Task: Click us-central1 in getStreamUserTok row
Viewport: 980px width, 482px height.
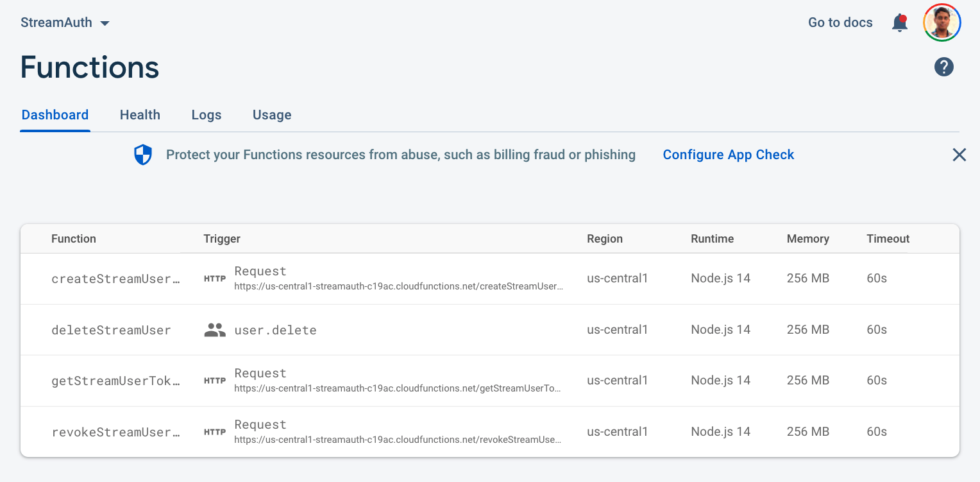Action: (618, 381)
